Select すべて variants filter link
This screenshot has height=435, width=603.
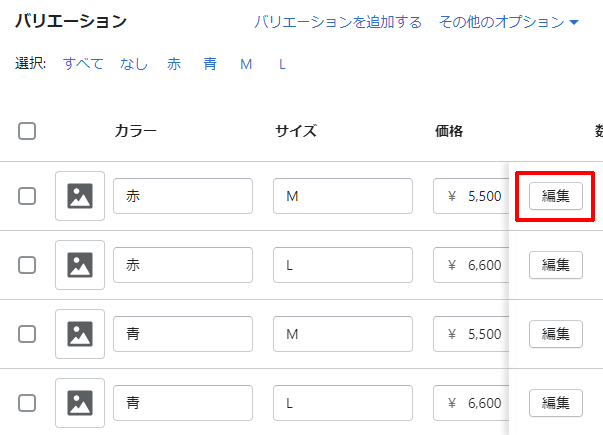(83, 63)
